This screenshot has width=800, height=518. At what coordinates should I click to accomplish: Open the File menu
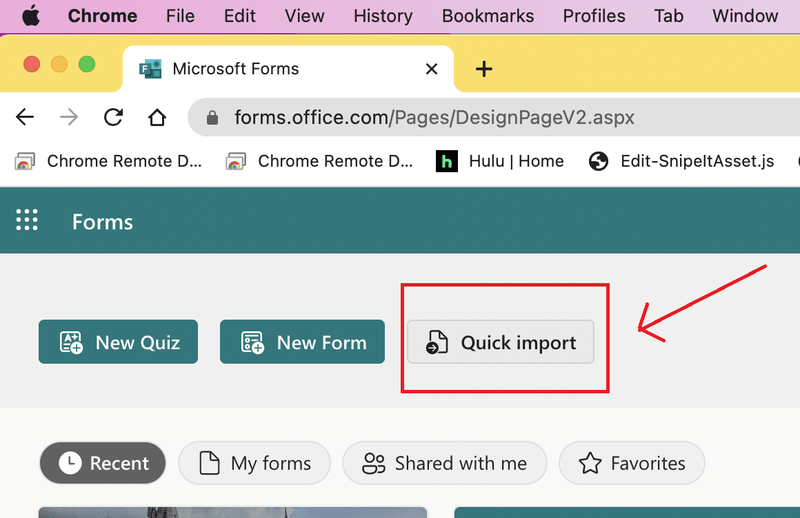click(180, 16)
